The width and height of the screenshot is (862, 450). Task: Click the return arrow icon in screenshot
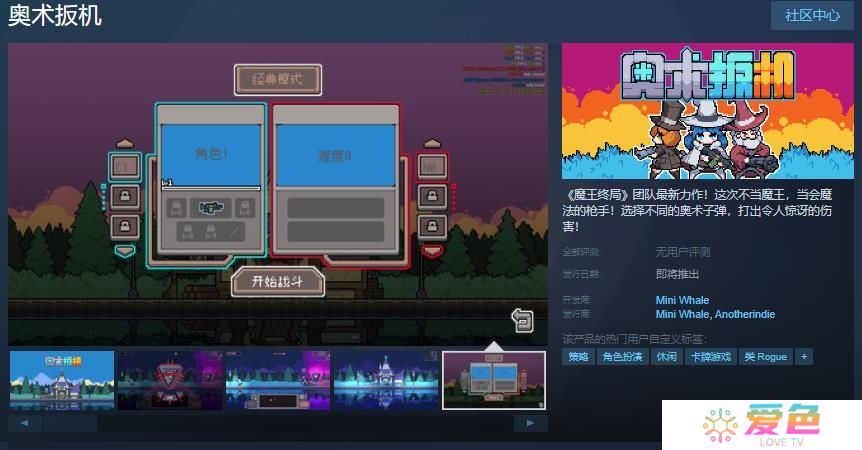(522, 320)
